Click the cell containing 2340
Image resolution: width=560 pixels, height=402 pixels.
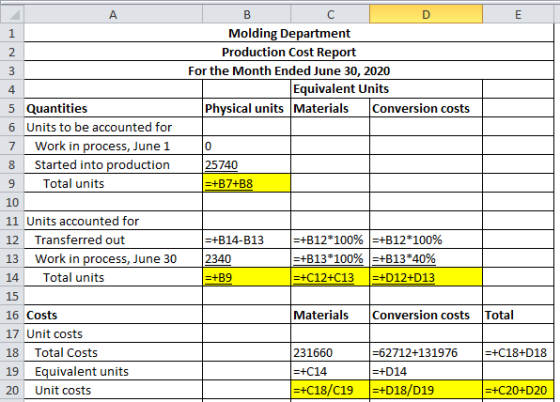pyautogui.click(x=246, y=258)
